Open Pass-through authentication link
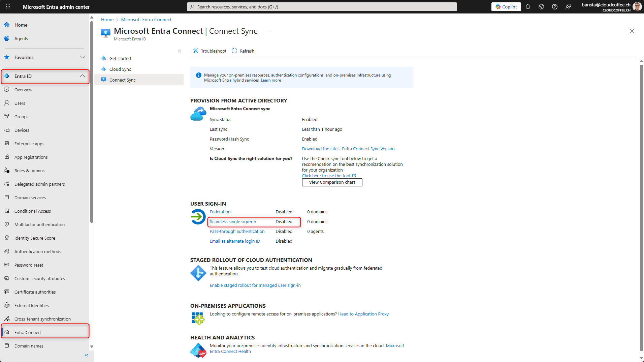Screen dimensions: 644x362 237,231
